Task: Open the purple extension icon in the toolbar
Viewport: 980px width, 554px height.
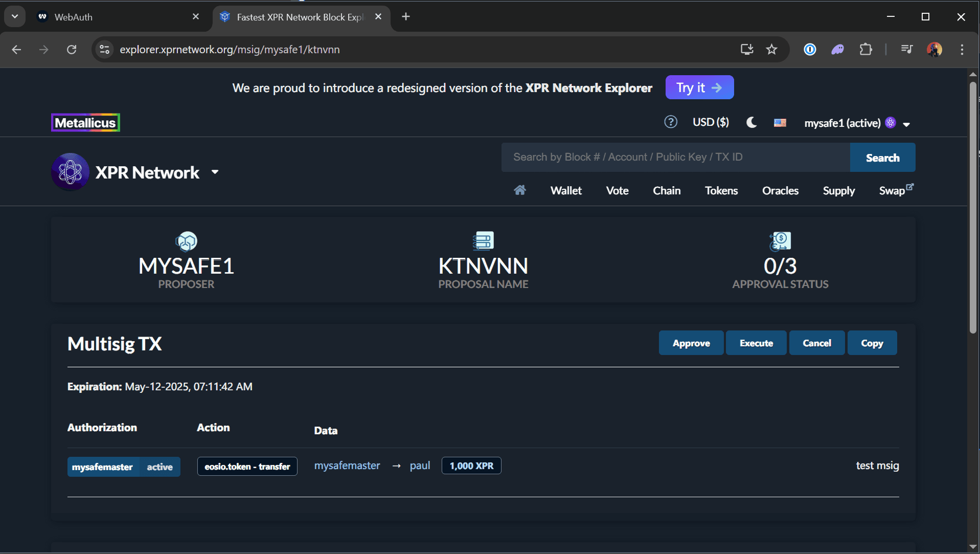Action: pos(837,50)
